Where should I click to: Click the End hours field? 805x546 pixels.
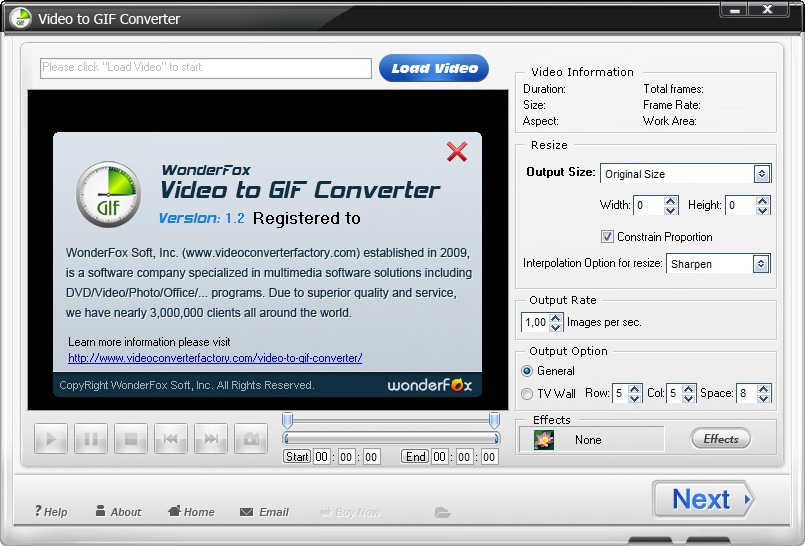point(440,457)
